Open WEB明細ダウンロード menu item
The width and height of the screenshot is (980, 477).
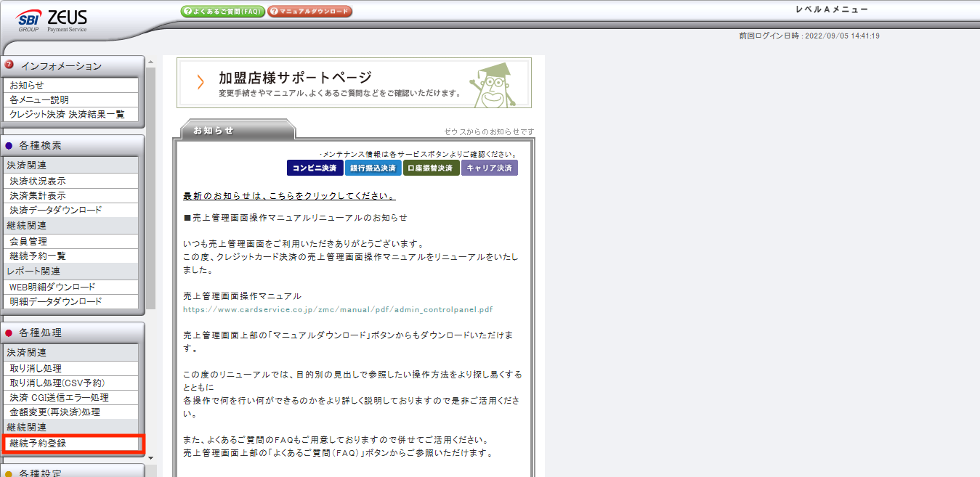[70, 287]
